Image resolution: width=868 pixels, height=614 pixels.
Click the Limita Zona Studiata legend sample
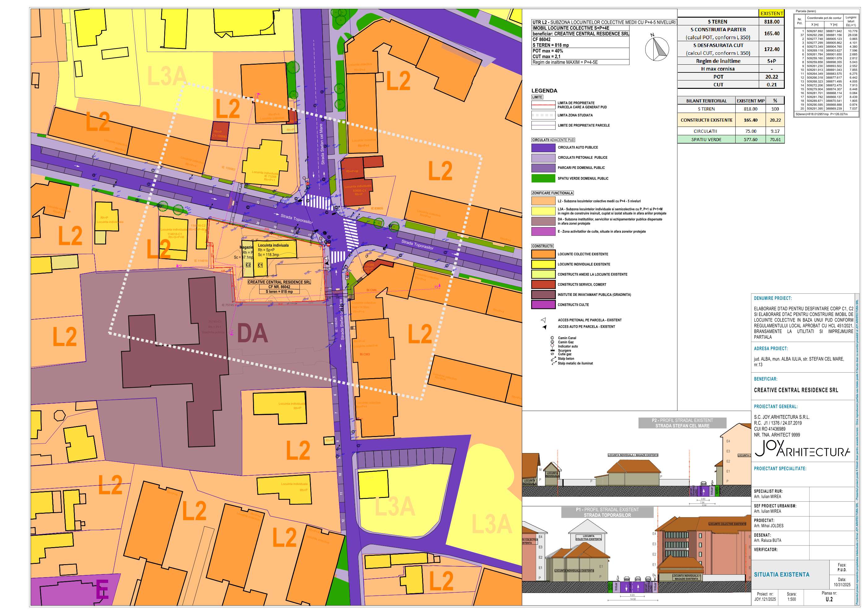(x=543, y=115)
